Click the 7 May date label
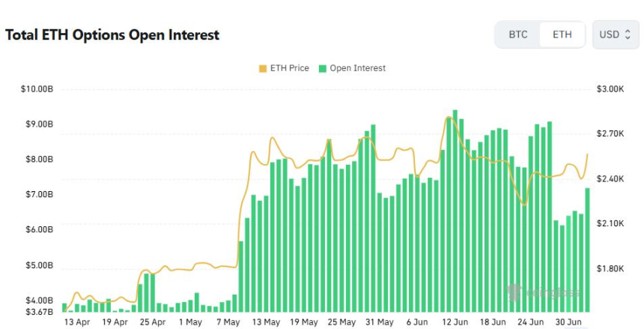Screen dimensions: 644x329 [228, 322]
